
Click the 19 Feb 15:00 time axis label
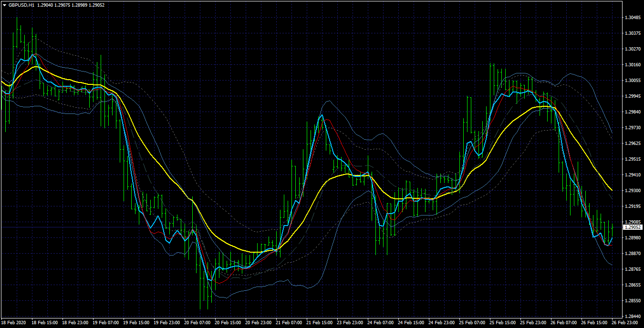pos(137,323)
